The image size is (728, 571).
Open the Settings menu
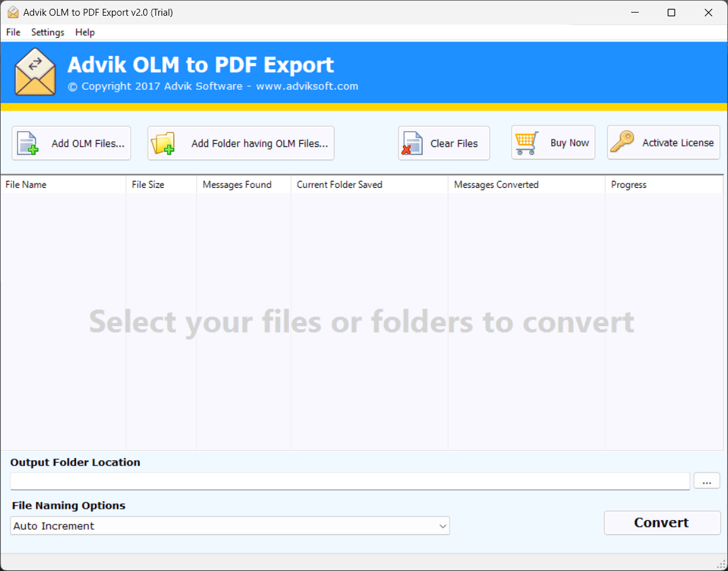pyautogui.click(x=47, y=32)
